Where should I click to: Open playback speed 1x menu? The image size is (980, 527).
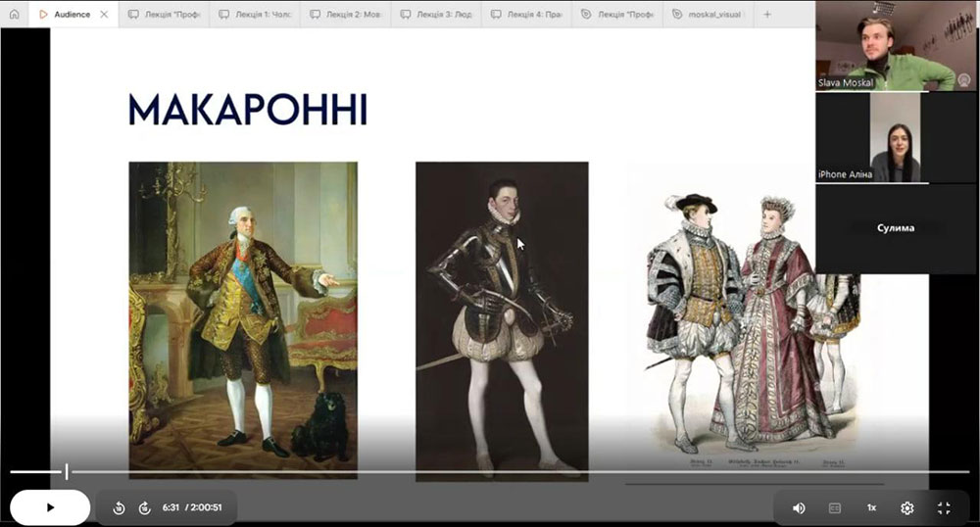click(x=870, y=507)
